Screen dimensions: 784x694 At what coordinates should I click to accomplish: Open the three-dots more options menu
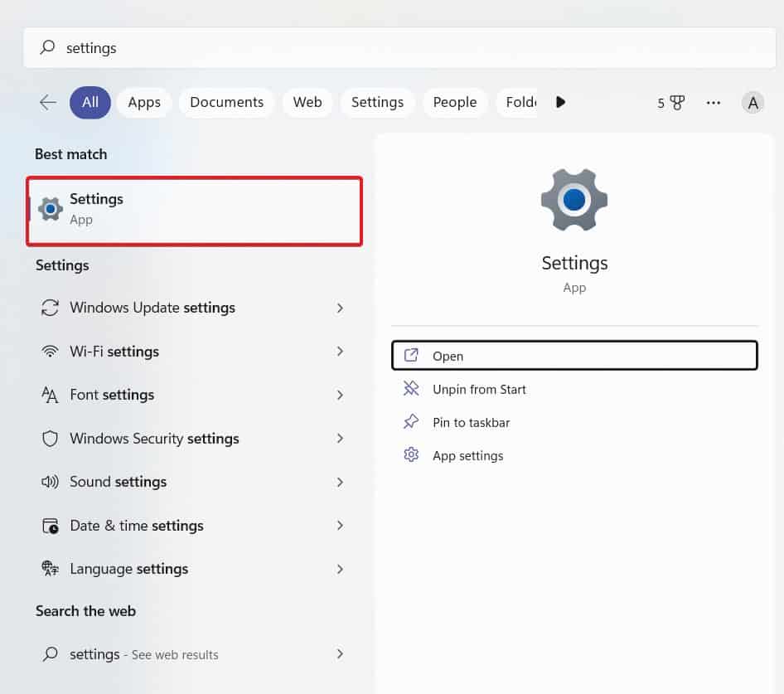point(713,103)
